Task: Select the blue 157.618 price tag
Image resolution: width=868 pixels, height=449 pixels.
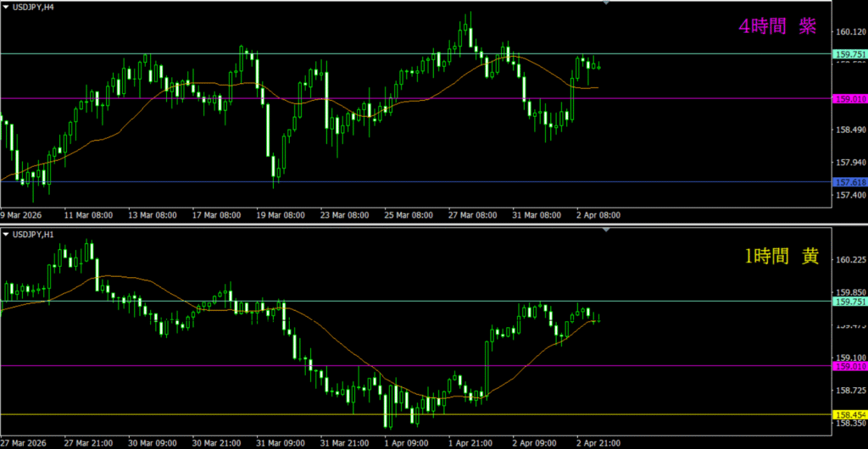Action: [850, 182]
